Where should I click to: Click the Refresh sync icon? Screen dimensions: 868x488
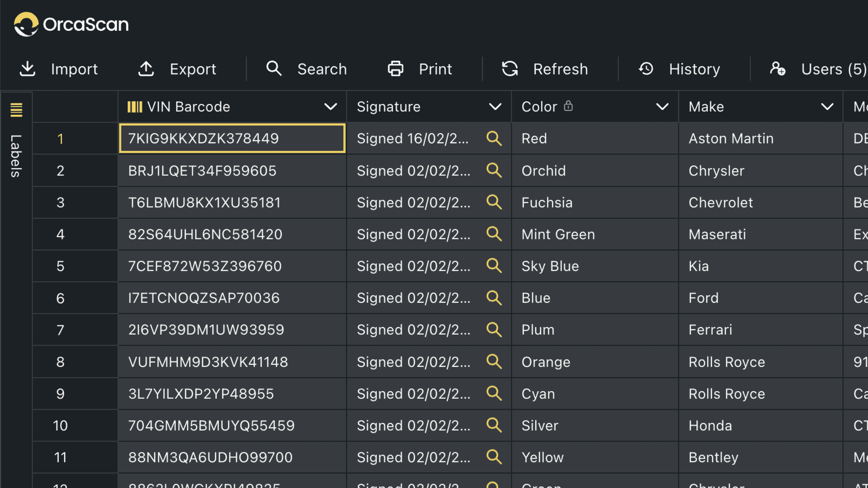(510, 69)
